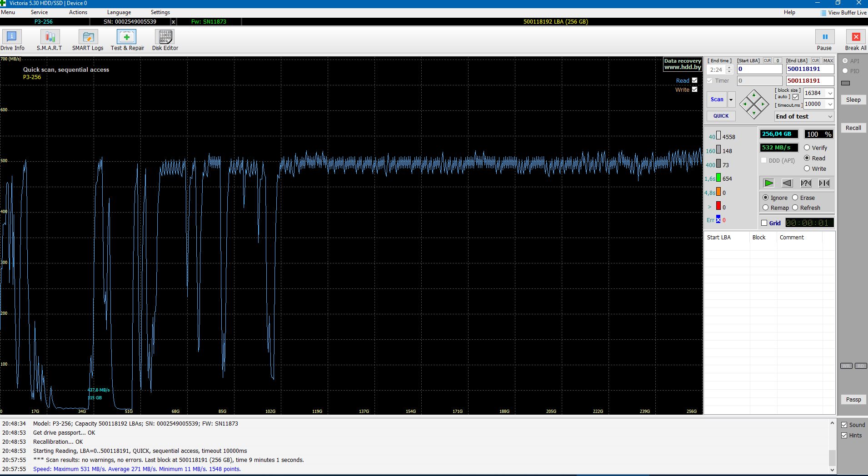Enable the Grid checkbox
Viewport: 868px width, 476px height.
click(x=764, y=223)
